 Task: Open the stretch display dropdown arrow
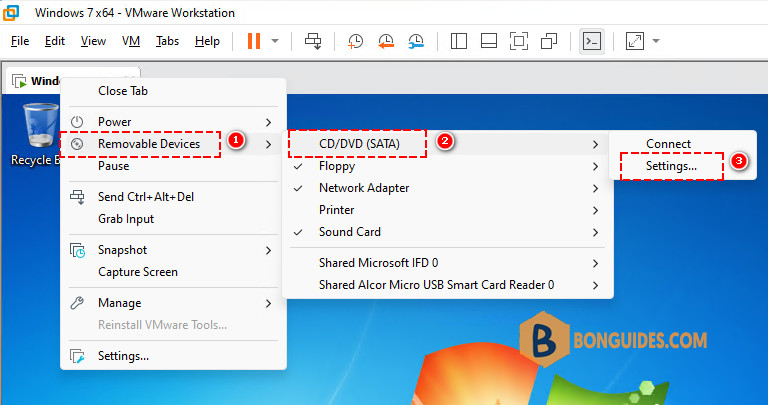656,41
